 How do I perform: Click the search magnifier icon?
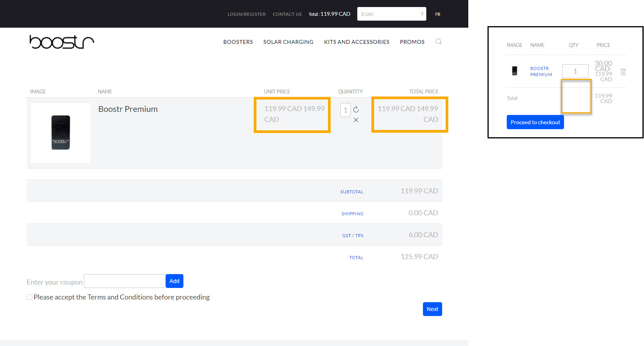point(438,42)
